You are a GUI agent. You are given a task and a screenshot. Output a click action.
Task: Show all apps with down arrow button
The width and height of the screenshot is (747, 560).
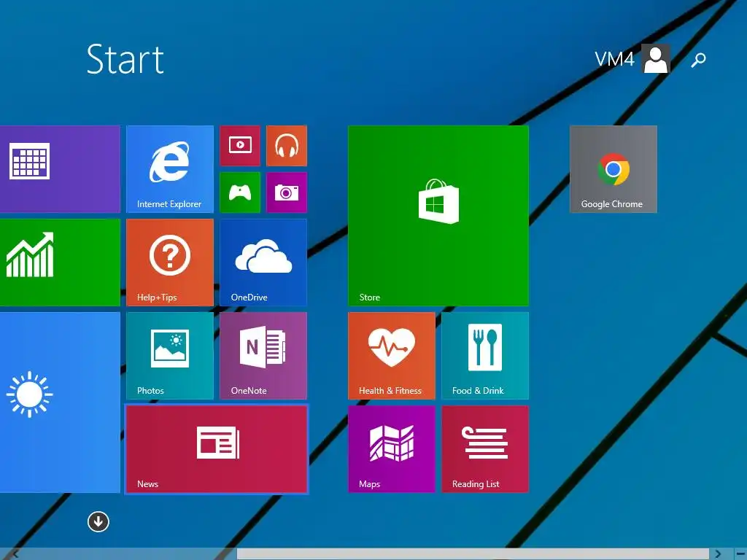(x=98, y=522)
